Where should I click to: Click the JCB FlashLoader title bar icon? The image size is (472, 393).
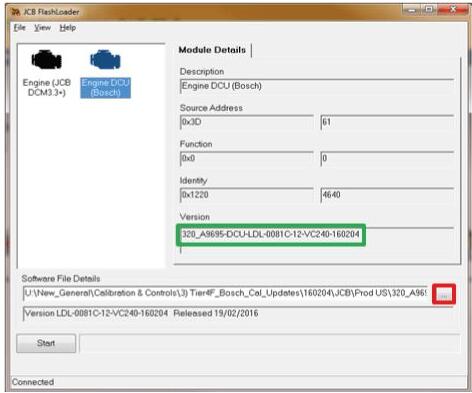tap(16, 12)
